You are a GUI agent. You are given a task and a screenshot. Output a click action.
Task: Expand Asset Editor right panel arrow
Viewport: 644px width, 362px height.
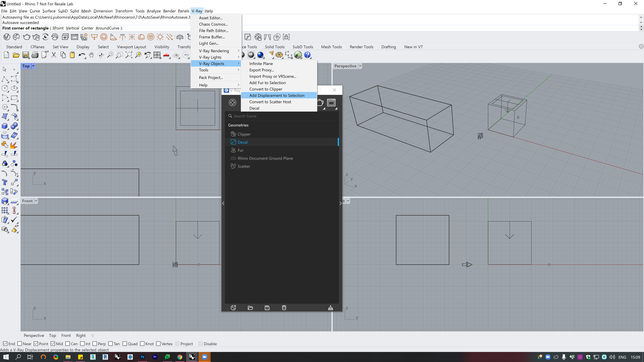click(340, 203)
